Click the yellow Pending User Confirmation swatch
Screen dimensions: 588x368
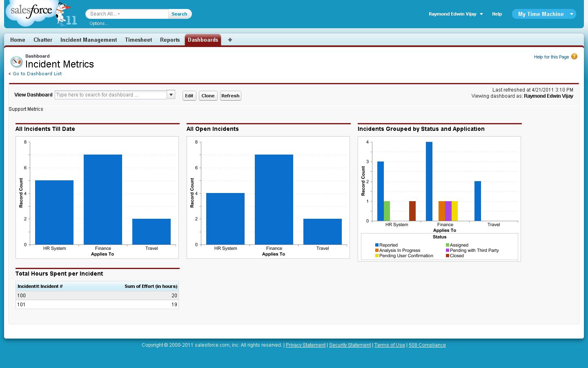tap(377, 256)
